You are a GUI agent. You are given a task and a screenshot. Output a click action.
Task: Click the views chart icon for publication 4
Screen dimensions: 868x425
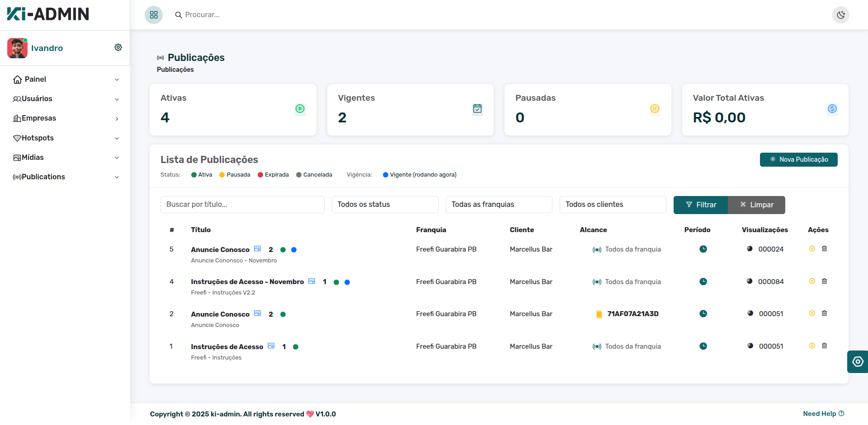tap(749, 281)
